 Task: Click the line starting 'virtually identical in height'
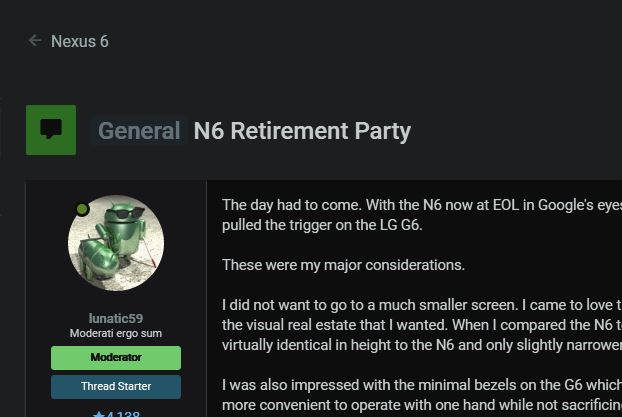[422, 345]
